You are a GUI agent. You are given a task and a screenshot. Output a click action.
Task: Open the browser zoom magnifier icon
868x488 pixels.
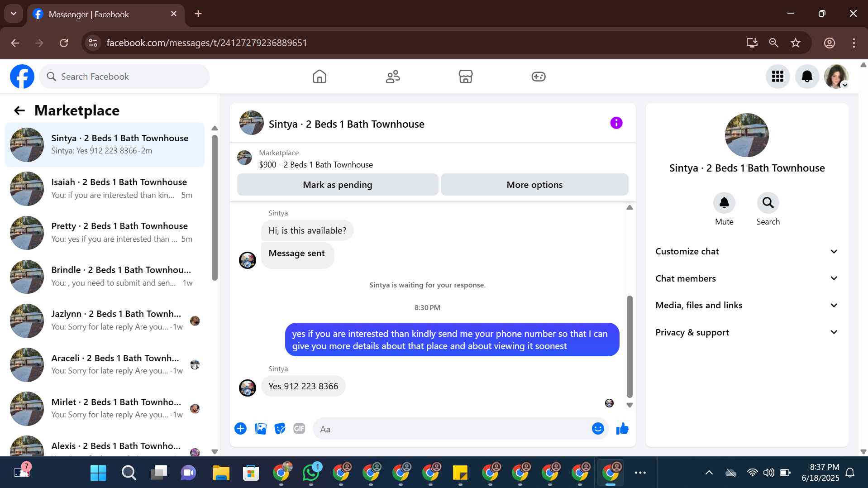coord(774,43)
